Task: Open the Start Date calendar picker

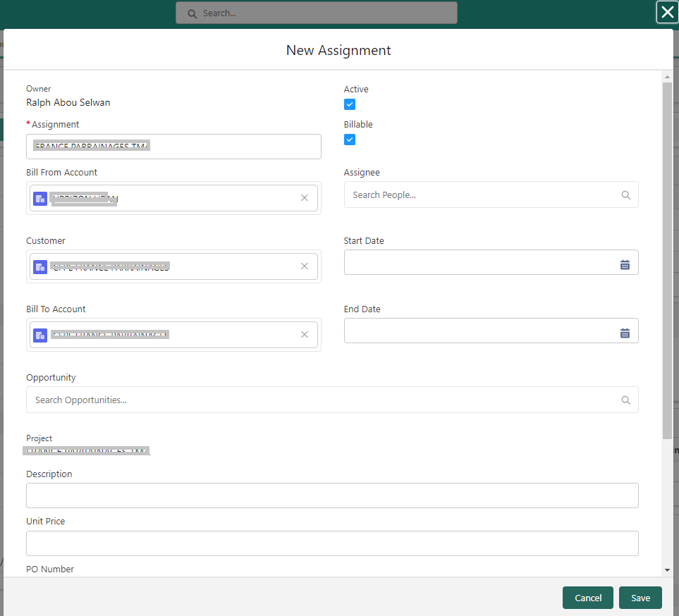Action: coord(625,264)
